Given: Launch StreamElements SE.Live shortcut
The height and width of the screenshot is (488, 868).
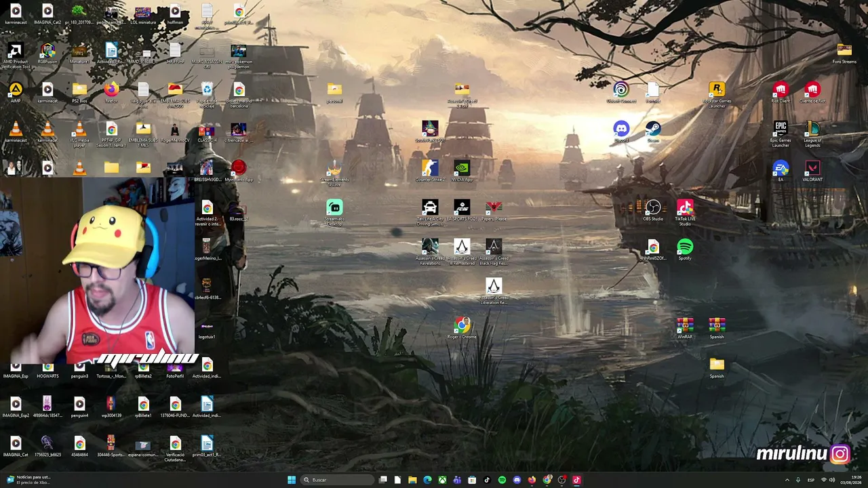Looking at the screenshot, I should click(x=334, y=174).
